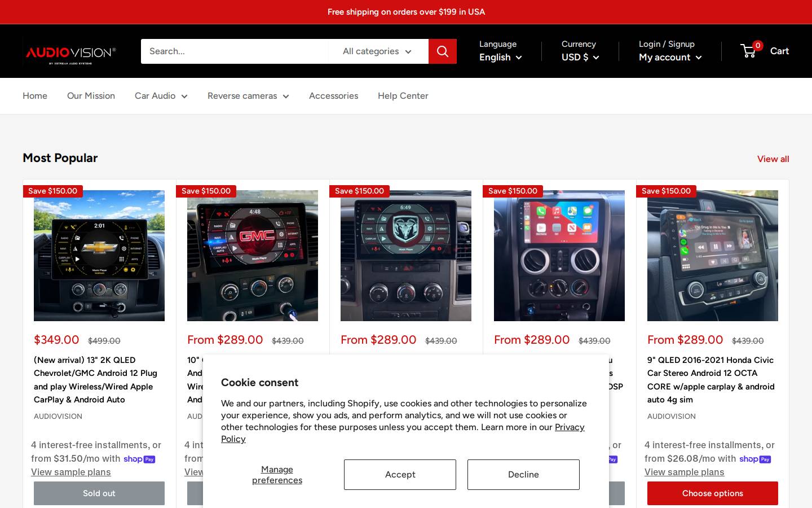Open the 13" Chevrolet stereo product image
The image size is (812, 508).
99,256
